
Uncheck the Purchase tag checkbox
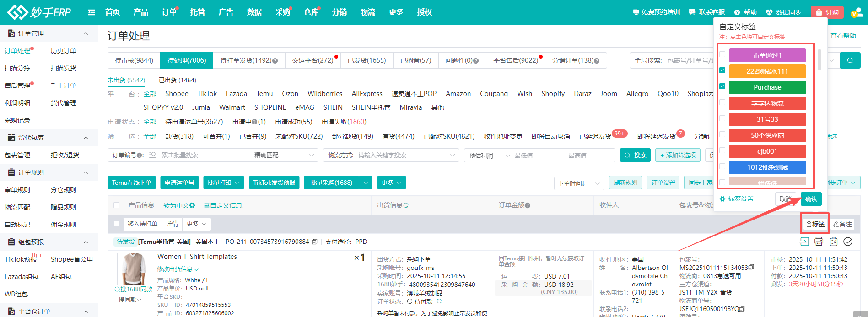[x=722, y=86]
